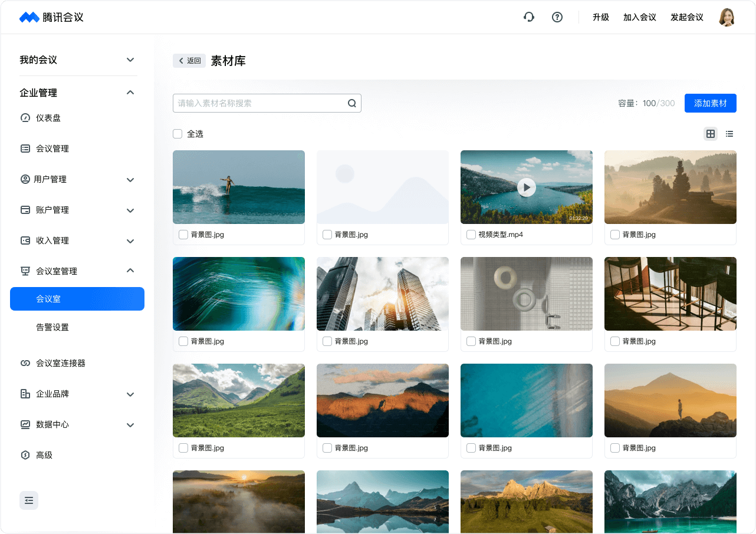Play the 视频类型.mp4 video
Image resolution: width=756 pixels, height=534 pixels.
click(x=527, y=187)
